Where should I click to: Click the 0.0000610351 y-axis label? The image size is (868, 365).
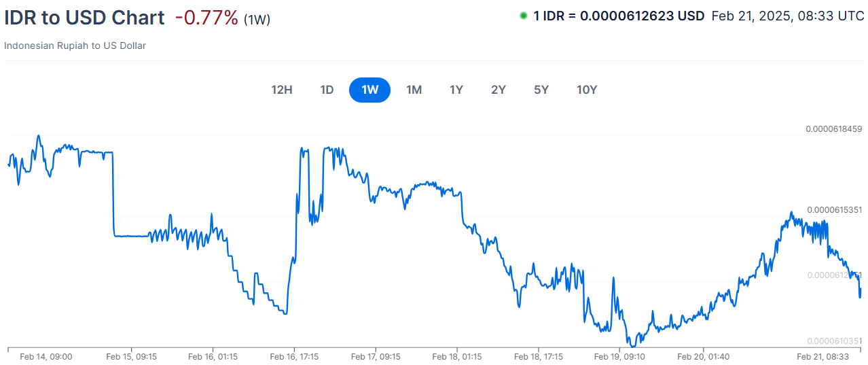tap(833, 341)
